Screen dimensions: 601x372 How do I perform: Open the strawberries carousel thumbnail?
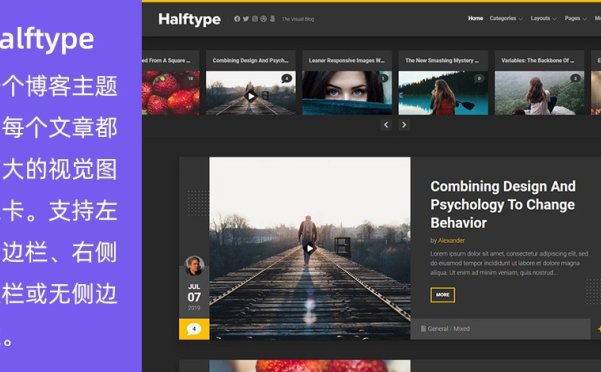point(171,93)
